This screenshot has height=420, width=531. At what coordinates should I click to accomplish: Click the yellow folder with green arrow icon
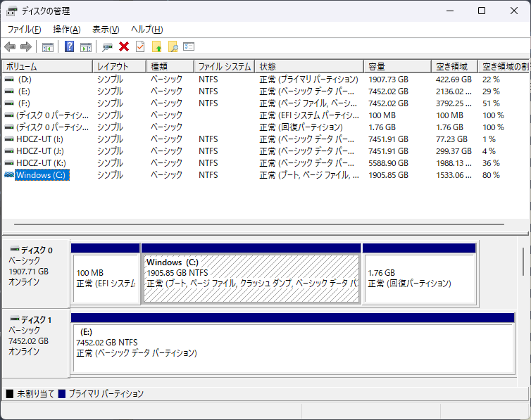[x=157, y=47]
